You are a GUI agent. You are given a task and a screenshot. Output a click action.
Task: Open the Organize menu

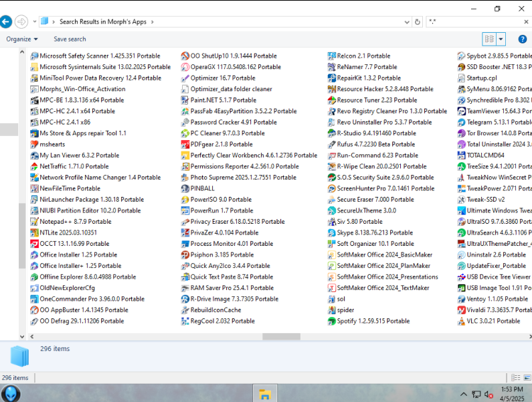click(x=21, y=39)
